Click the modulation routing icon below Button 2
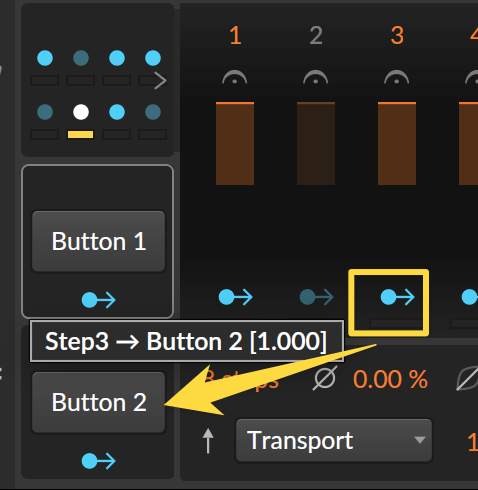This screenshot has height=490, width=478. click(x=99, y=461)
